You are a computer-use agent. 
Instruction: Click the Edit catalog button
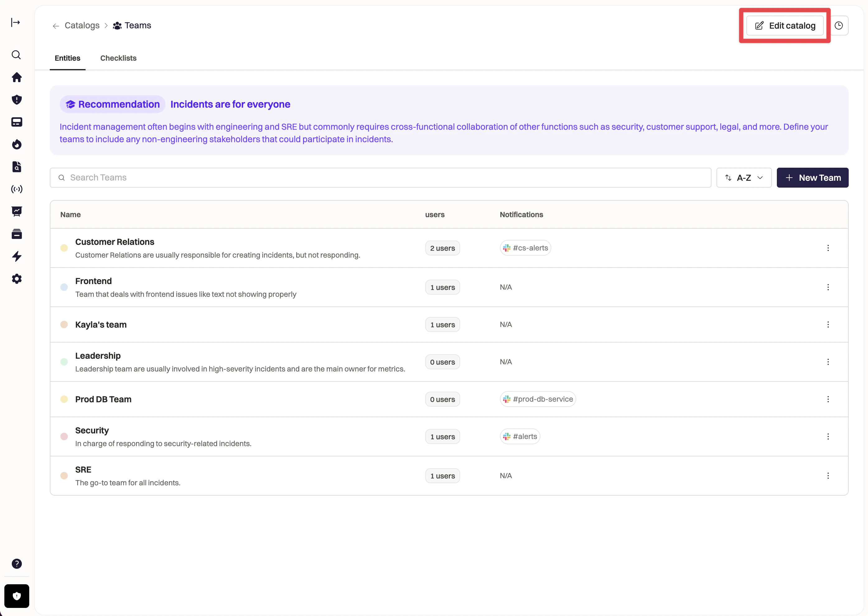(x=785, y=26)
